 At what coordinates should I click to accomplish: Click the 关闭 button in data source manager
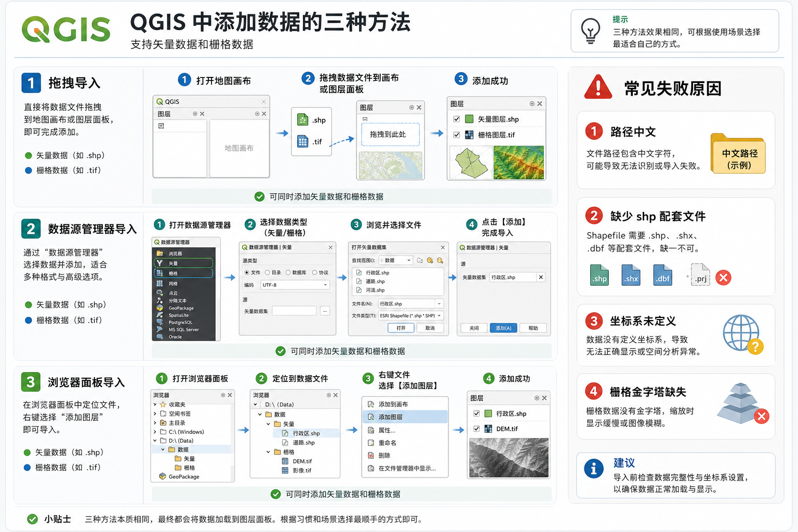tap(474, 328)
